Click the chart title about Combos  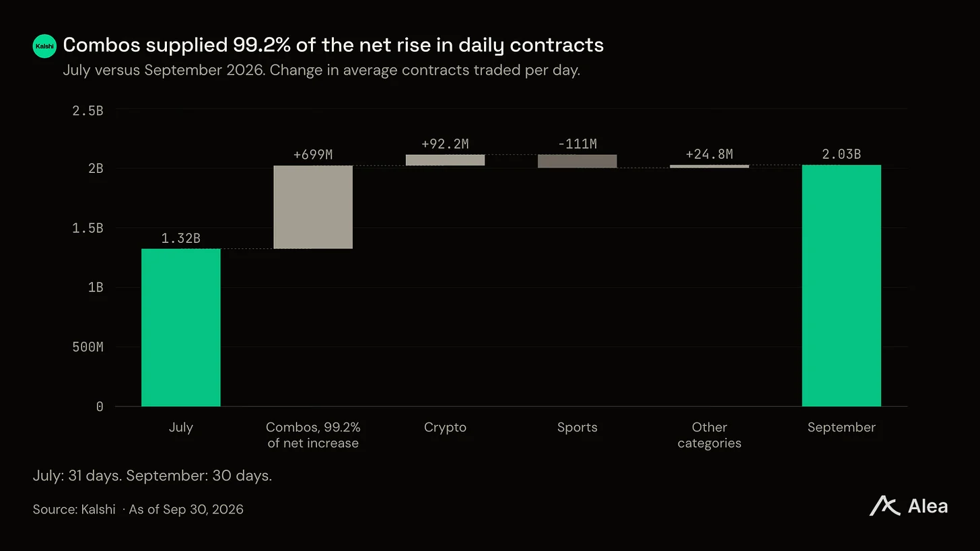tap(333, 45)
